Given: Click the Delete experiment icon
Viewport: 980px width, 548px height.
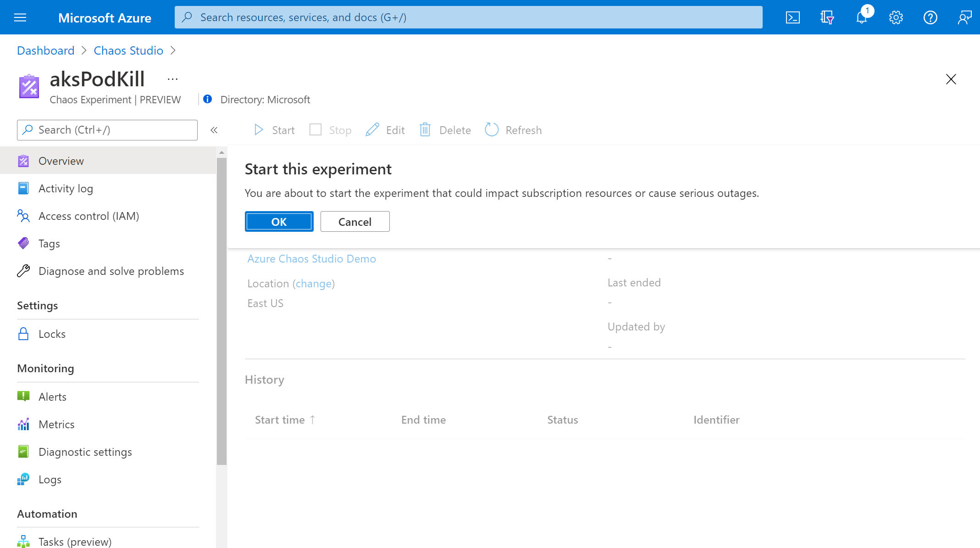Looking at the screenshot, I should [x=427, y=130].
